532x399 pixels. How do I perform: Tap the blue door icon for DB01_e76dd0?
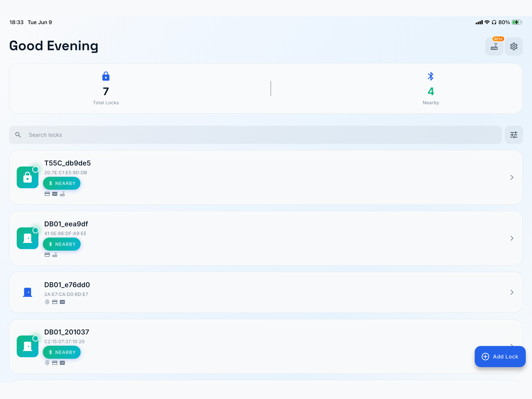[27, 292]
